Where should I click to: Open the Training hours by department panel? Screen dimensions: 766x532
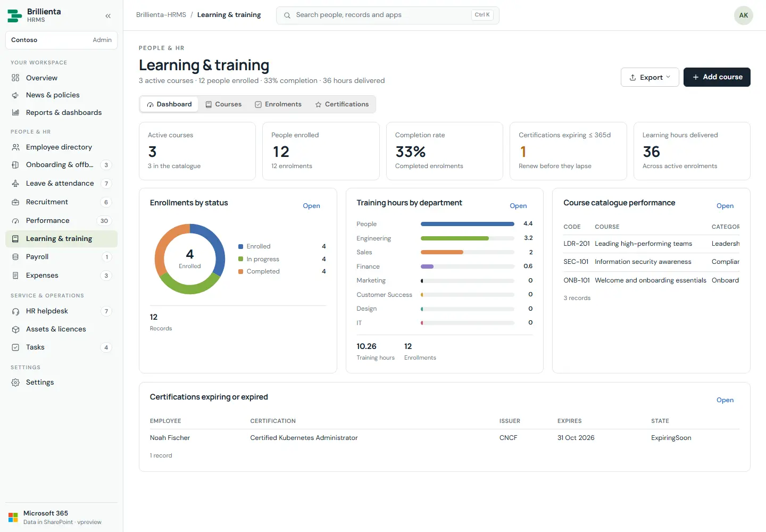tap(518, 206)
